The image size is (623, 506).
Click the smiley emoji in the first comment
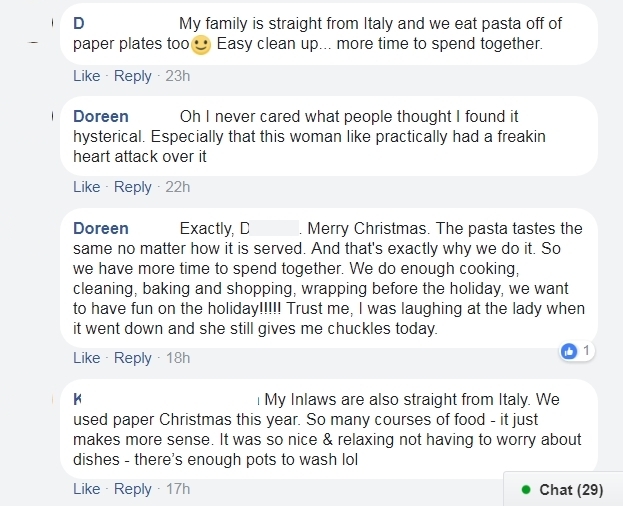click(201, 44)
